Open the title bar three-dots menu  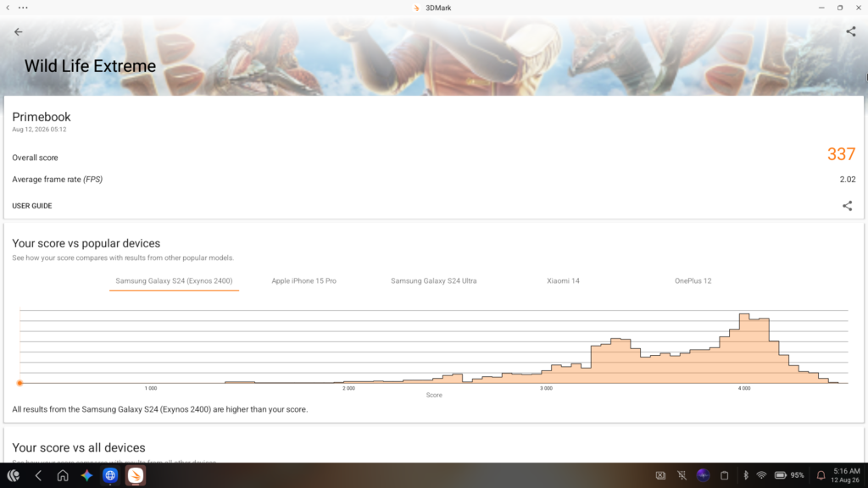coord(23,8)
